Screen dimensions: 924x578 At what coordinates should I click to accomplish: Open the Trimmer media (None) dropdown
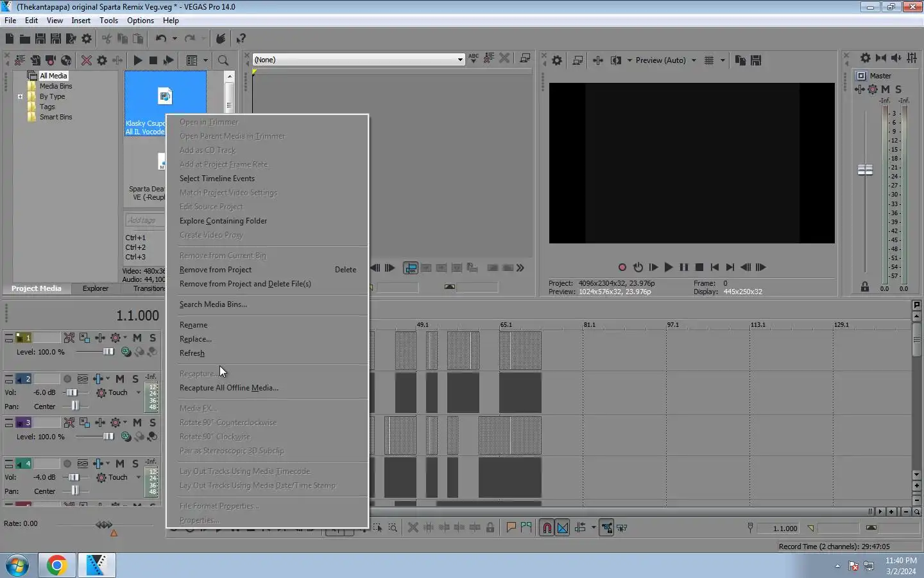pos(460,60)
